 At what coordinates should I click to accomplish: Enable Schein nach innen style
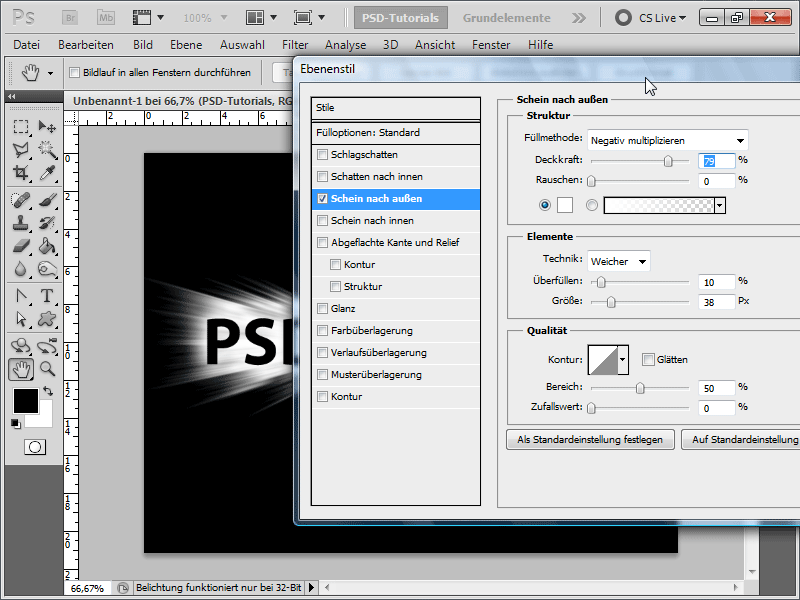pos(322,220)
